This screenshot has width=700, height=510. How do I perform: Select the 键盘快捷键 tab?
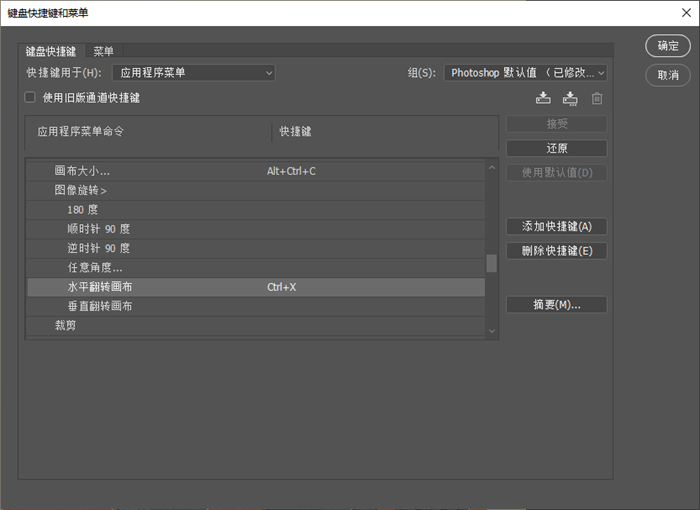point(51,51)
